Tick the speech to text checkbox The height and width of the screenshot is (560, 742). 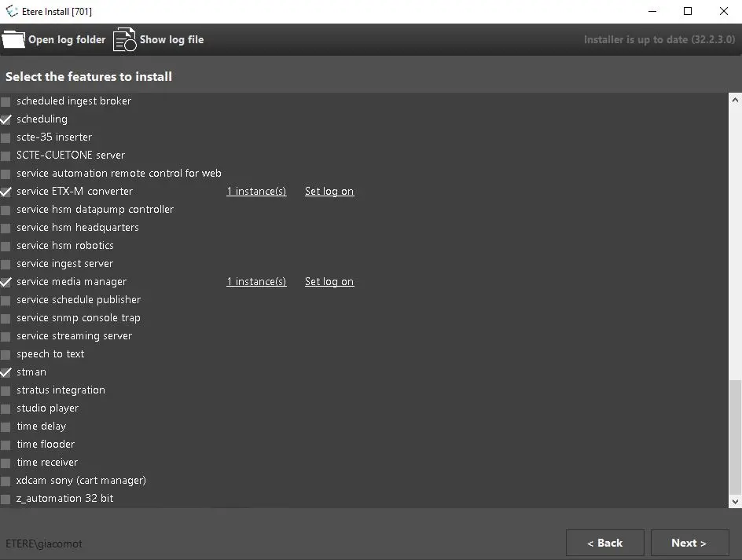point(6,354)
